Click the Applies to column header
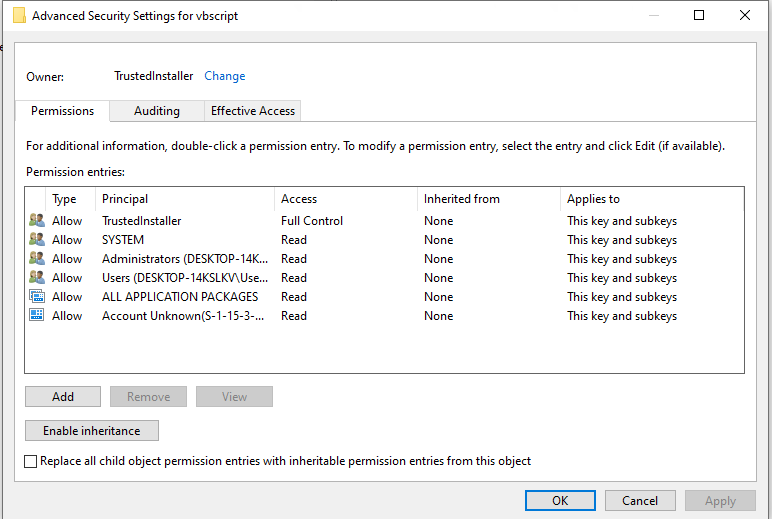This screenshot has height=519, width=772. click(593, 199)
